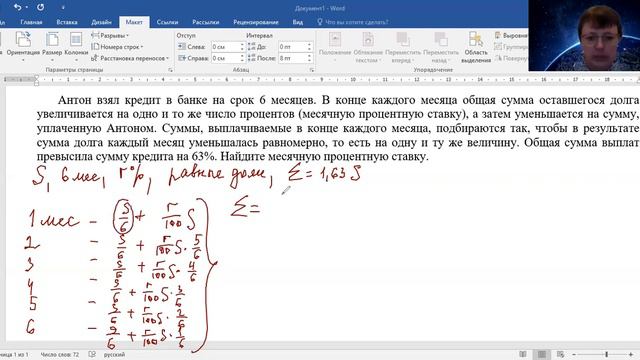Increase the До spacing with spinner
The image size is (640, 360).
(x=309, y=44)
